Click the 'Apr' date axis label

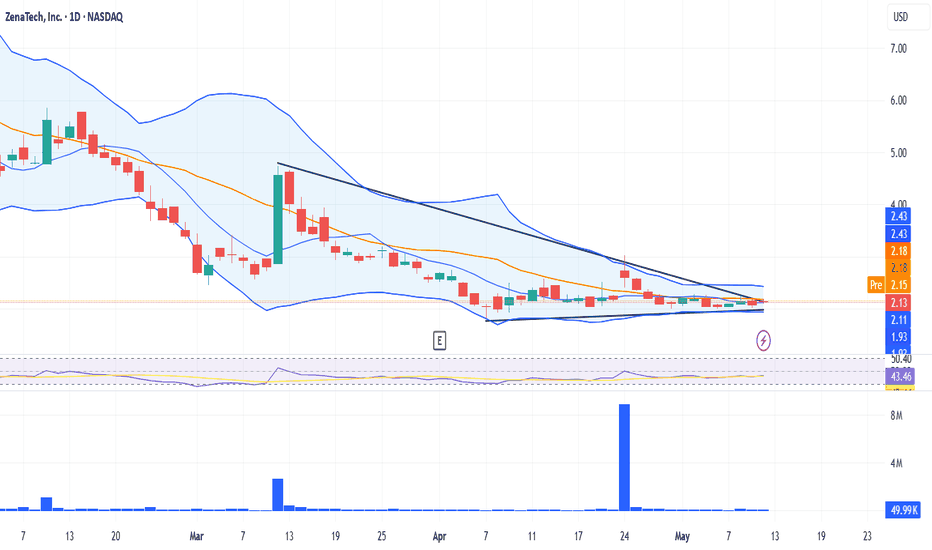pos(439,536)
